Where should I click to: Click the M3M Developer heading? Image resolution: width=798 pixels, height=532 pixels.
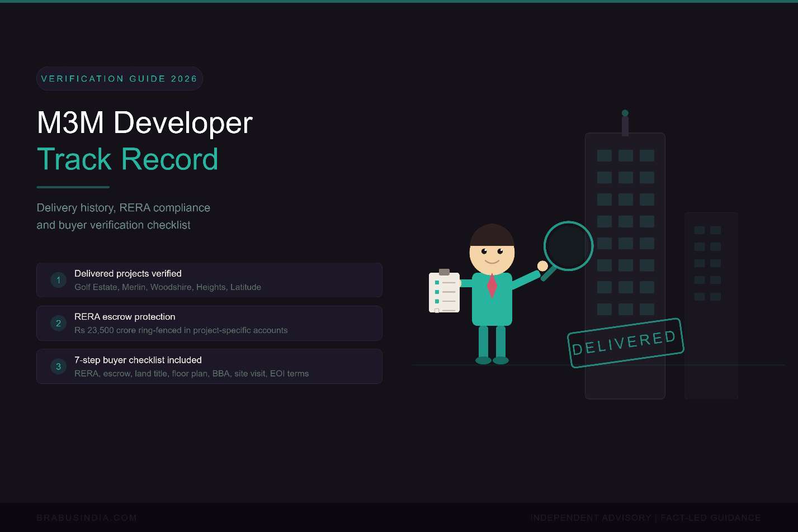[x=144, y=122]
